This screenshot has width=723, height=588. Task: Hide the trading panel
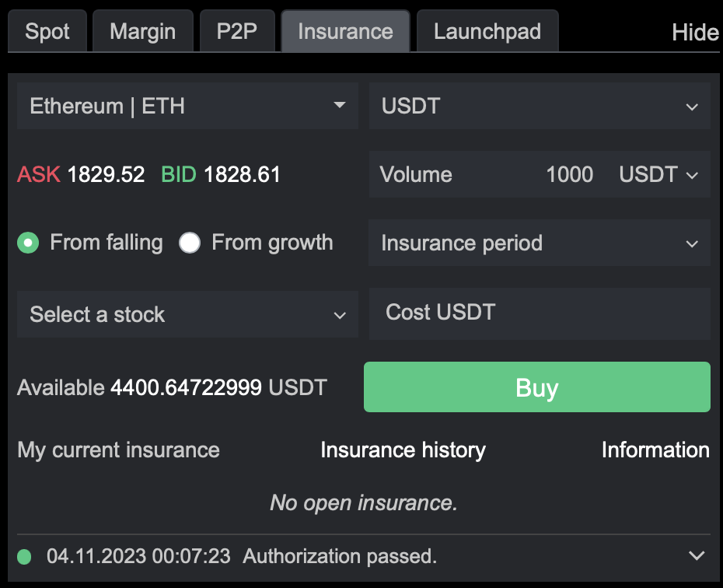click(694, 33)
